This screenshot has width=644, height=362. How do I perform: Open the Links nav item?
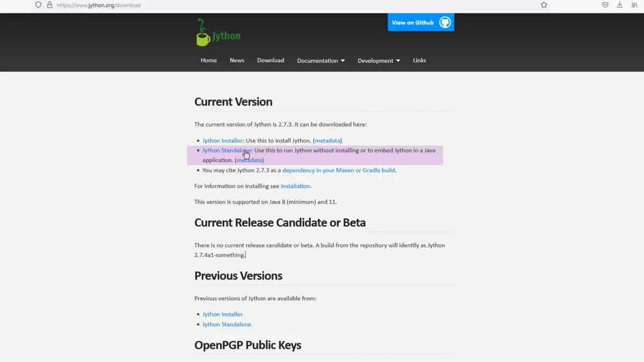419,60
